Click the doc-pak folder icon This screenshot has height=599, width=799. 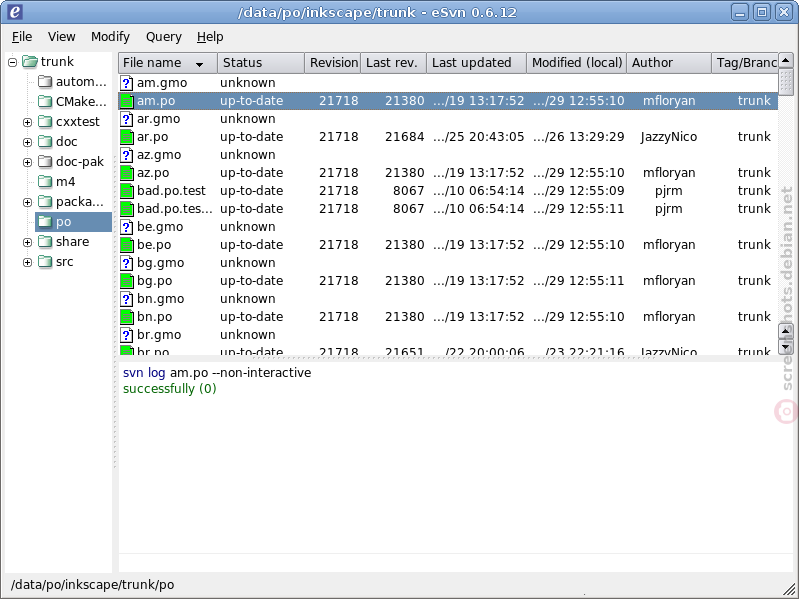[x=45, y=161]
